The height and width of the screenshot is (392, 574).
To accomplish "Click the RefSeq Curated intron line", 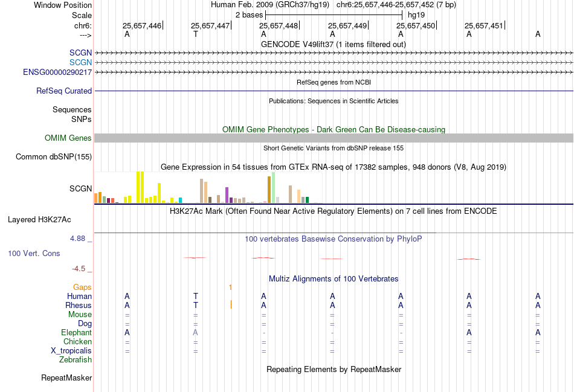I will [x=334, y=91].
